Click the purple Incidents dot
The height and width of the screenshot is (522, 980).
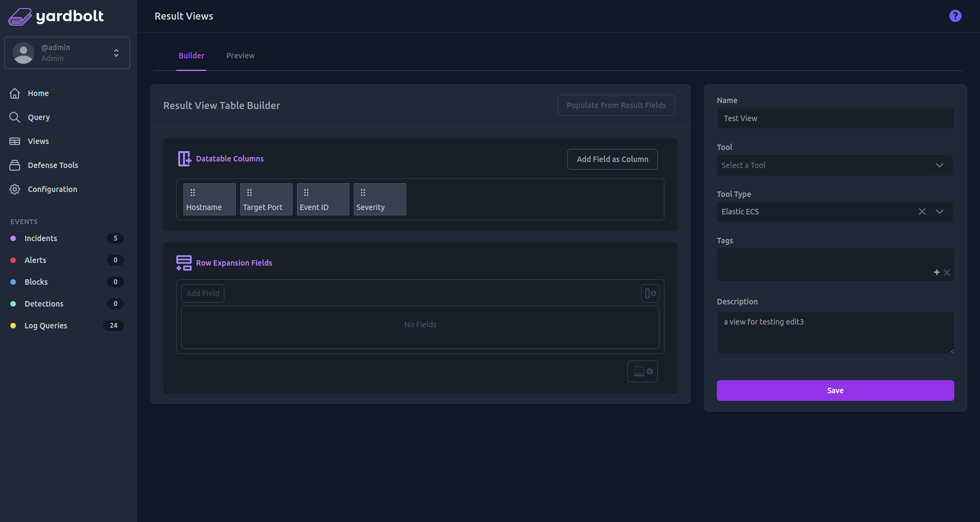click(13, 238)
